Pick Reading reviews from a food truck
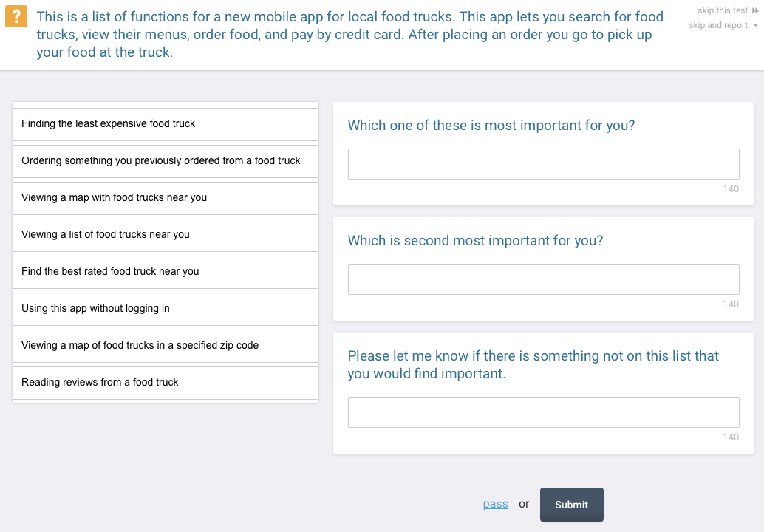The image size is (764, 532). [x=166, y=383]
